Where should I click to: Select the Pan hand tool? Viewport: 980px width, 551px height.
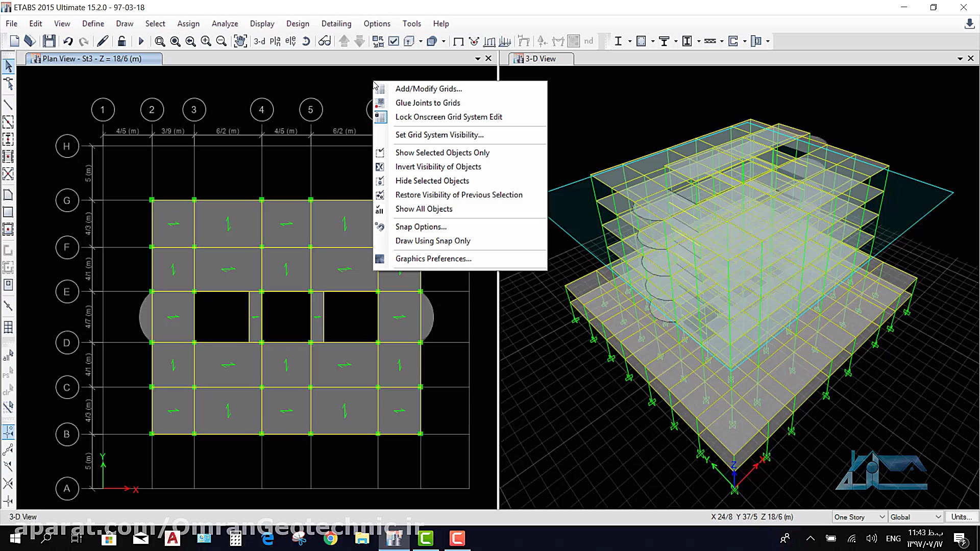(240, 41)
